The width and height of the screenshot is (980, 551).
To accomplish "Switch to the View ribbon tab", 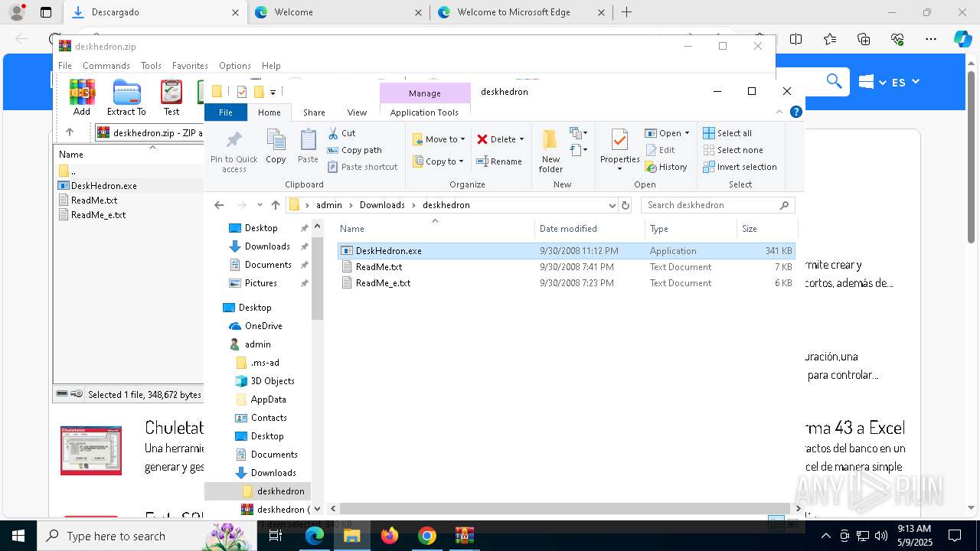I will point(357,112).
